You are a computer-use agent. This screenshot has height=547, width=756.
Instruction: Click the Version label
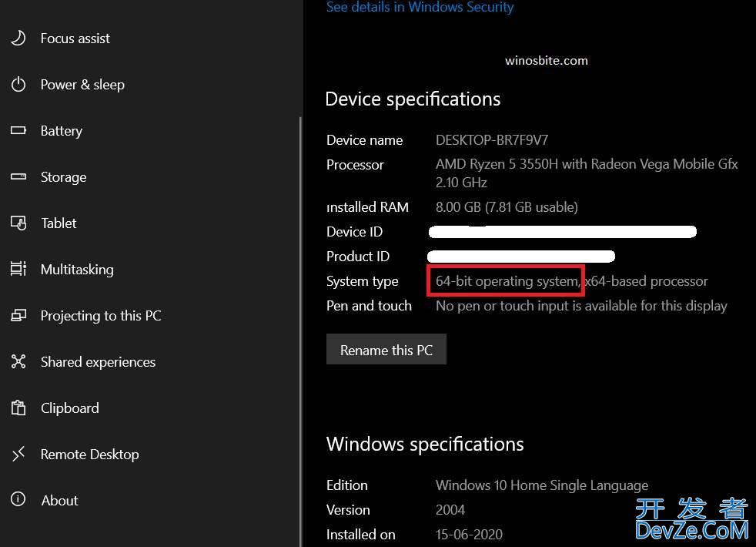pyautogui.click(x=348, y=510)
